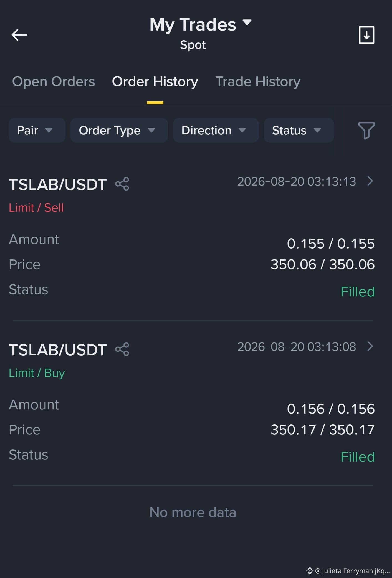The height and width of the screenshot is (578, 392).
Task: Open the Order Type filter dropdown
Action: (119, 130)
